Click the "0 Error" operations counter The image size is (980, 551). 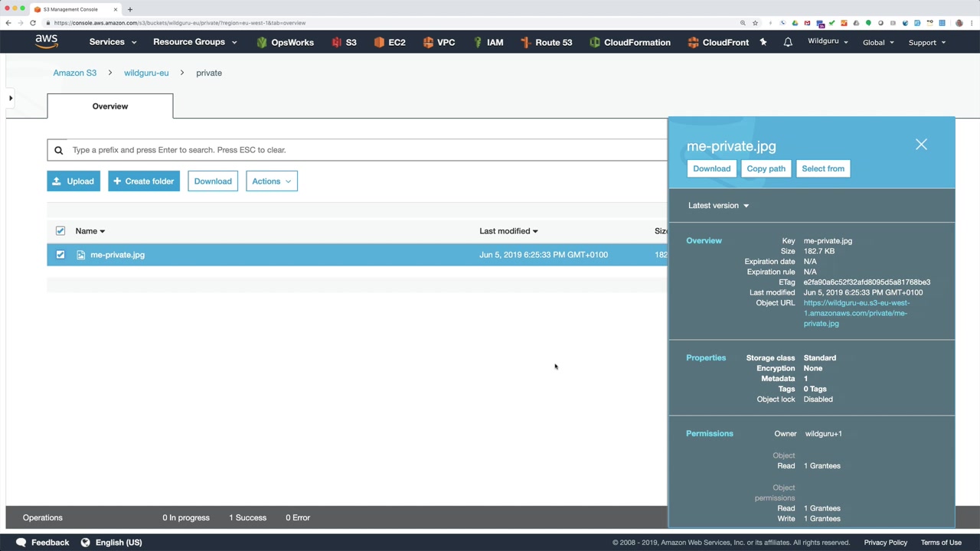pyautogui.click(x=298, y=517)
